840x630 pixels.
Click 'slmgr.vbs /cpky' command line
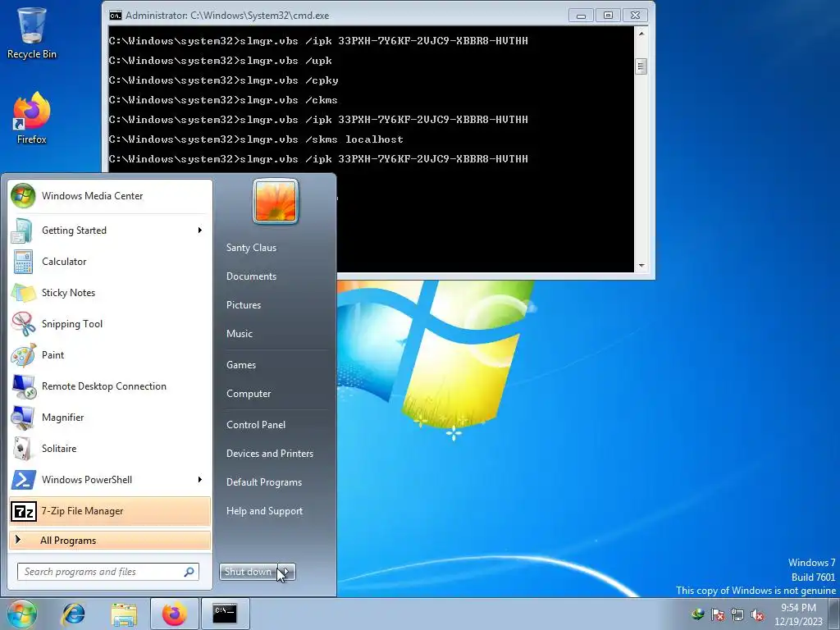coord(290,80)
